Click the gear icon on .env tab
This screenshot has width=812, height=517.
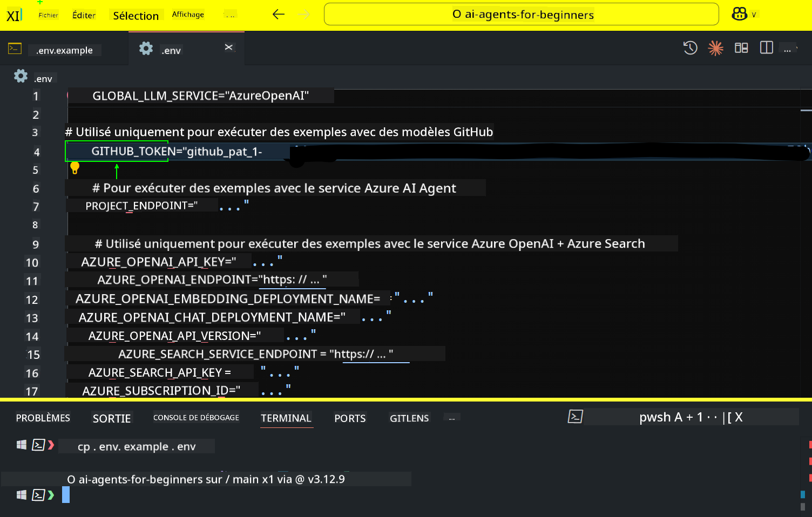146,49
